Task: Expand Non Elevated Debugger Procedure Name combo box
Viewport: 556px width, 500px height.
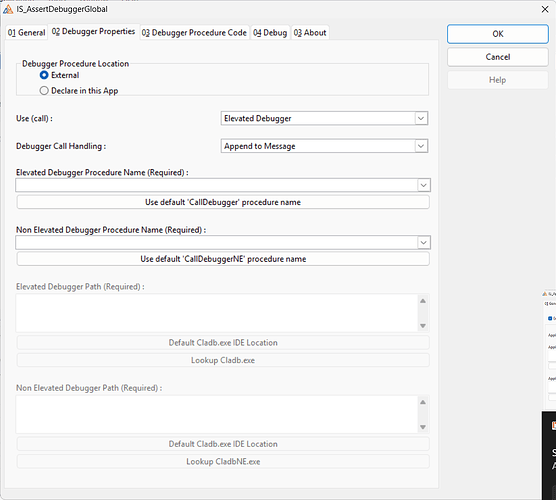Action: (423, 243)
